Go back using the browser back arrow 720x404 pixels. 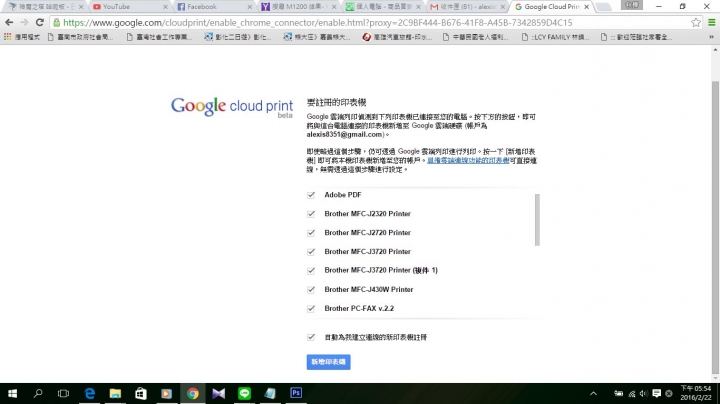(x=9, y=22)
